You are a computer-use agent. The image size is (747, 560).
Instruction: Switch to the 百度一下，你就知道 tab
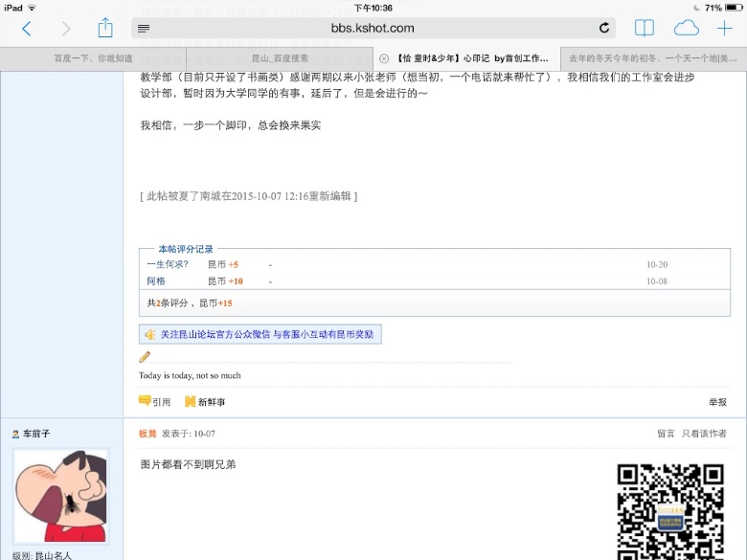pyautogui.click(x=93, y=58)
